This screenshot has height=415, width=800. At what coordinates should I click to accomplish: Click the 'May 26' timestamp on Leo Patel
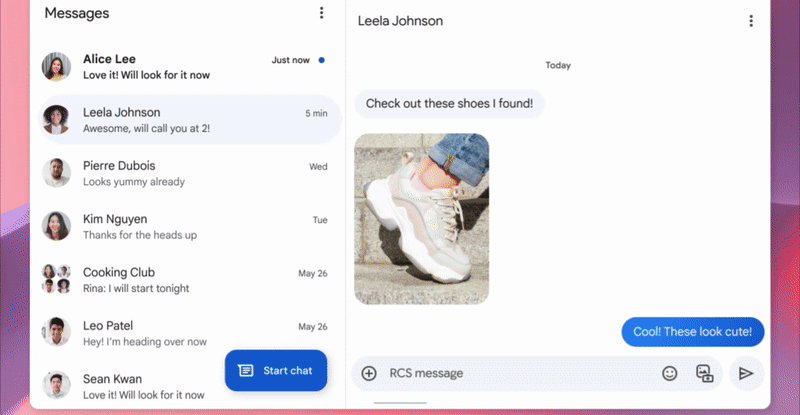point(313,327)
